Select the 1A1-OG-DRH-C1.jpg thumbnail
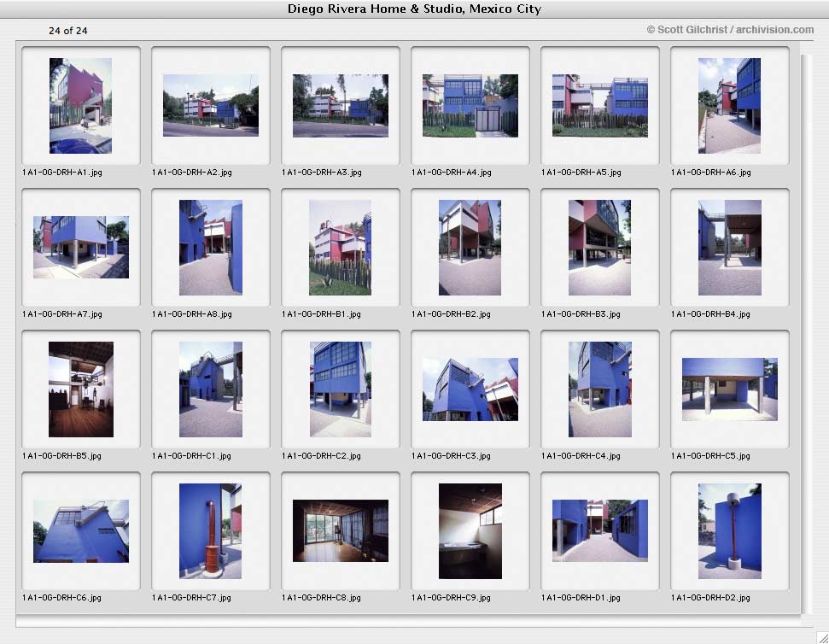This screenshot has height=644, width=829. (210, 389)
